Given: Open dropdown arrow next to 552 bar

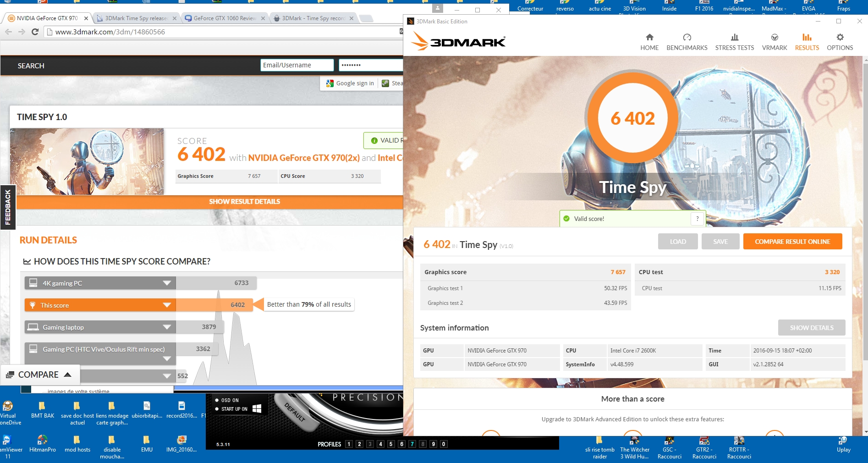Looking at the screenshot, I should pyautogui.click(x=167, y=376).
